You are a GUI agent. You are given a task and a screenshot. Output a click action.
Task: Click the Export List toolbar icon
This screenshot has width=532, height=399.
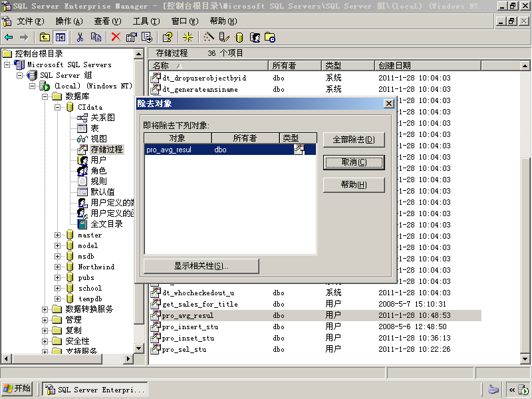point(147,37)
